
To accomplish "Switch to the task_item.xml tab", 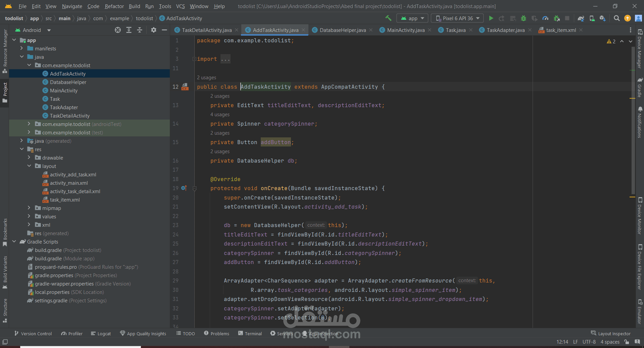I will pyautogui.click(x=561, y=30).
